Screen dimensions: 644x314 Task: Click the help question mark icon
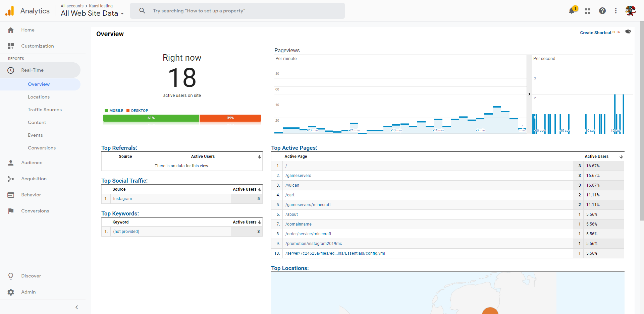(x=602, y=11)
